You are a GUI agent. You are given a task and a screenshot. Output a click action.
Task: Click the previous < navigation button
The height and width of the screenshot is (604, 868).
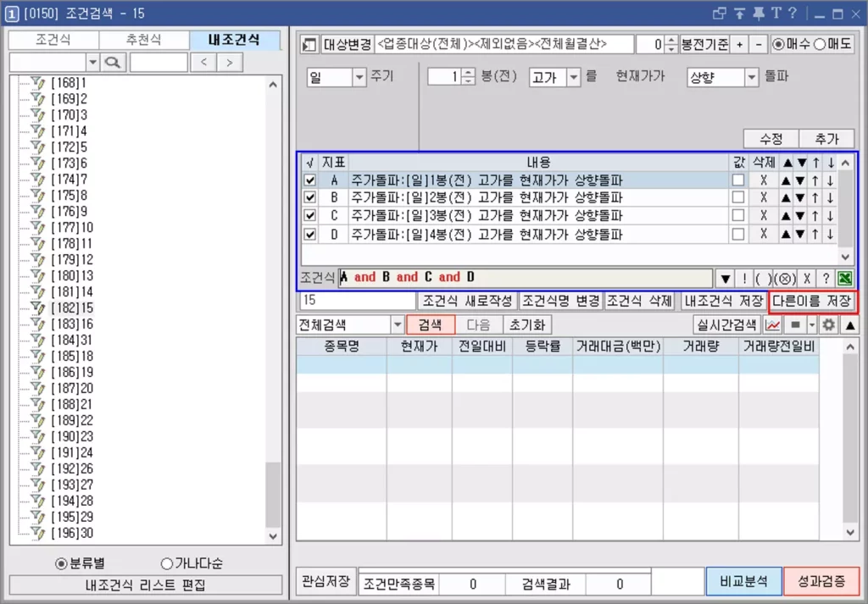(x=203, y=63)
